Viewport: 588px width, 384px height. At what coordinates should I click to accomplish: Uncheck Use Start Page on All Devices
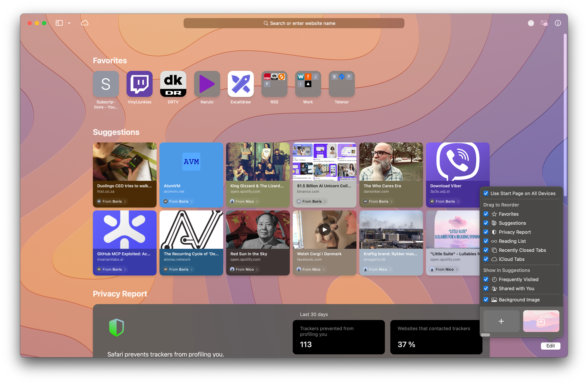point(486,193)
